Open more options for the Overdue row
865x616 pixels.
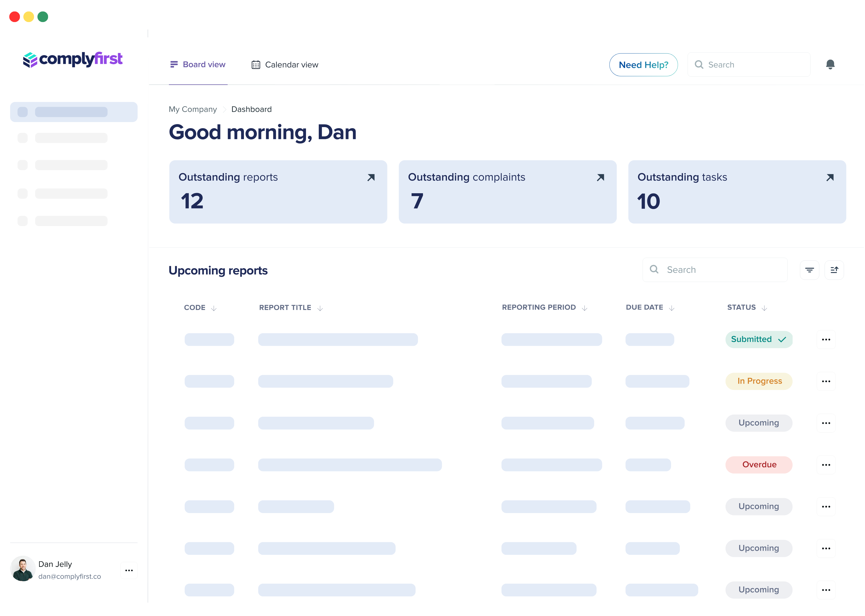click(826, 465)
